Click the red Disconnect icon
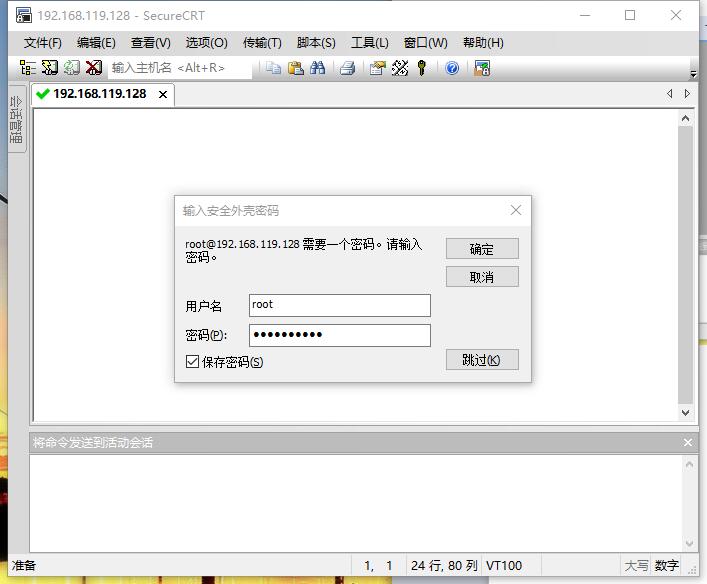 pyautogui.click(x=94, y=68)
